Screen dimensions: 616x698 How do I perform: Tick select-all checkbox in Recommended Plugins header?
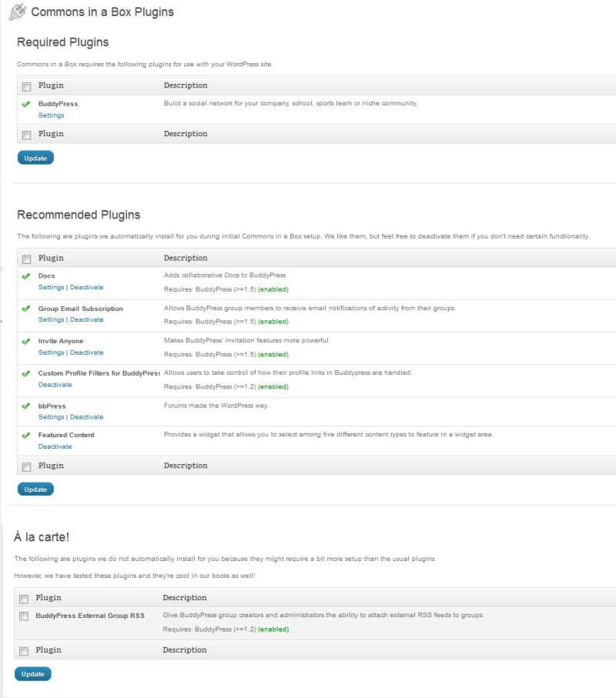[27, 259]
